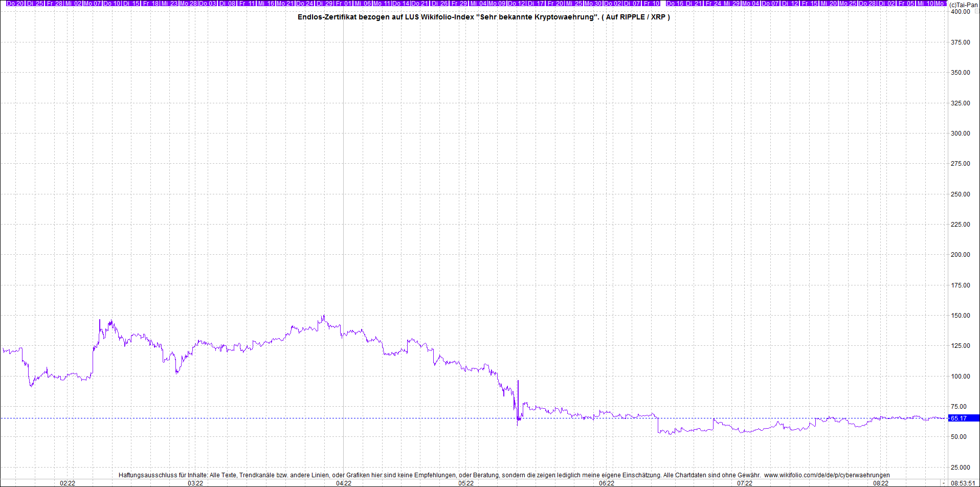Click the Endlos-Zertifikat chart title
980x487 pixels.
click(483, 17)
